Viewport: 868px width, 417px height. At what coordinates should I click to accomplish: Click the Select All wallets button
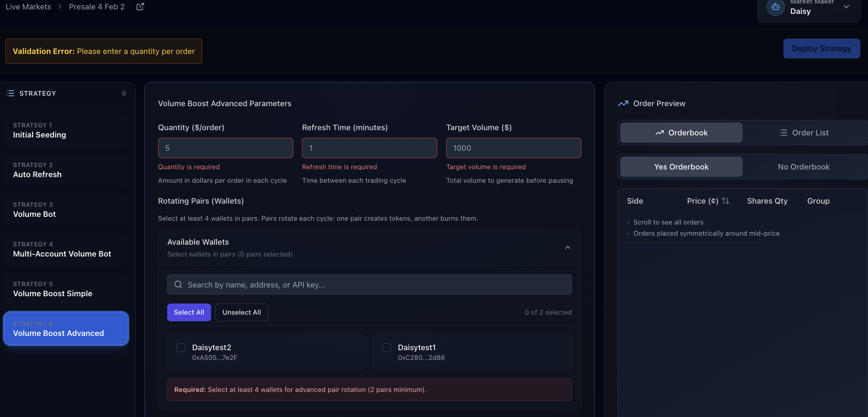pos(189,312)
